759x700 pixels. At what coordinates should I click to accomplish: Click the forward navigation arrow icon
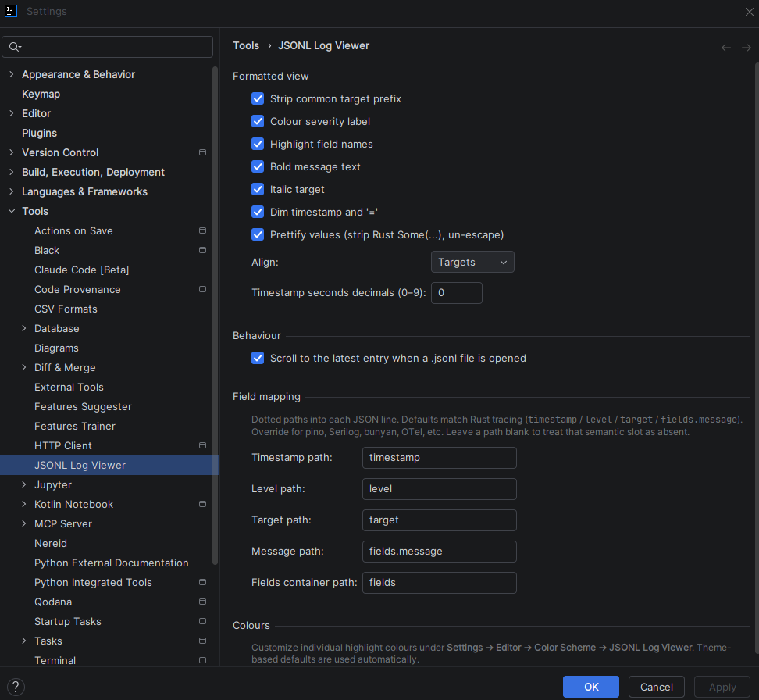(747, 48)
